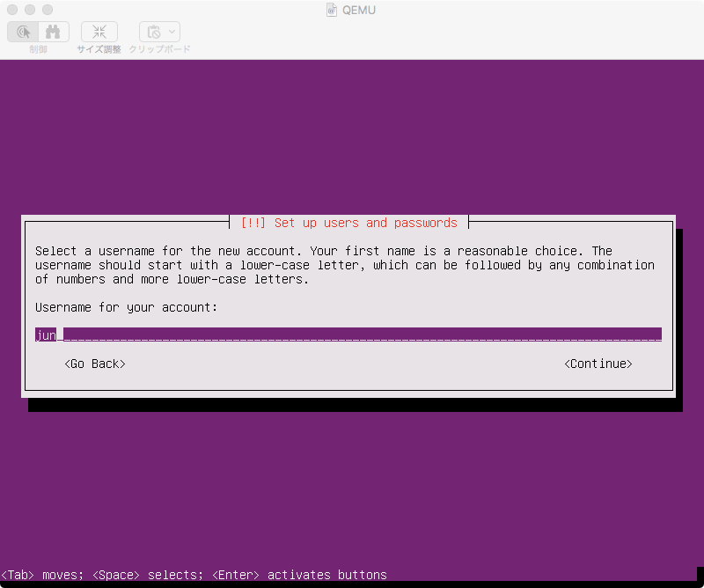Activate the Go Back button

pos(95,364)
